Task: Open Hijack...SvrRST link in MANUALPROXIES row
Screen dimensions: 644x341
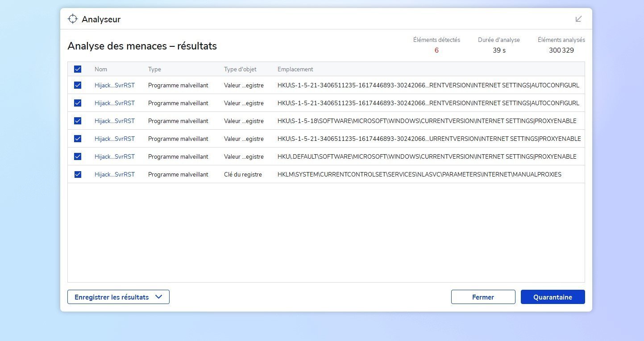Action: [x=115, y=174]
